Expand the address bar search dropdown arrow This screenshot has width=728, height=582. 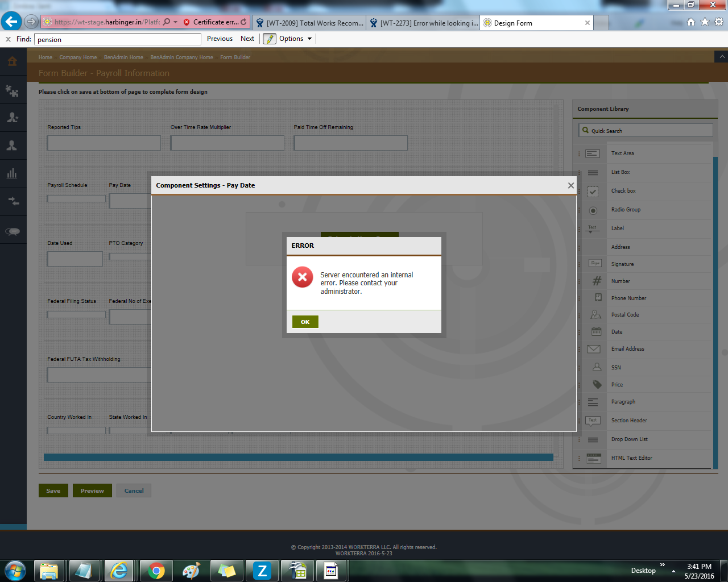175,22
